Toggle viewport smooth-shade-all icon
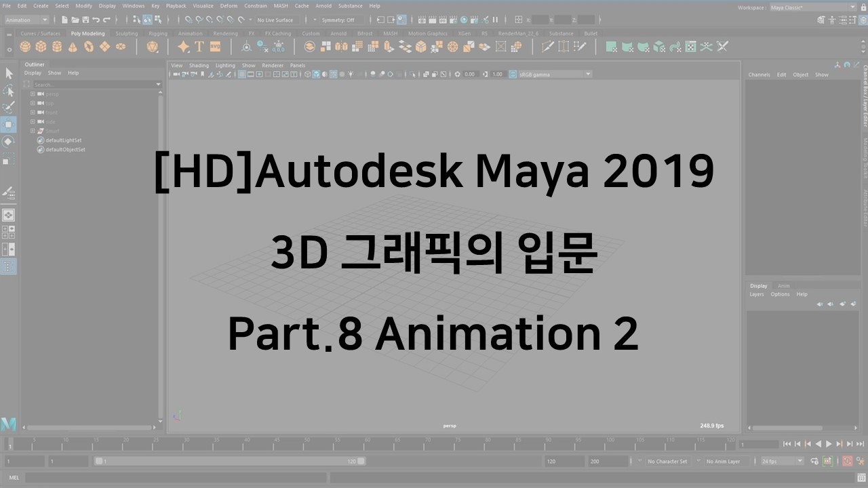This screenshot has width=868, height=488. point(316,74)
